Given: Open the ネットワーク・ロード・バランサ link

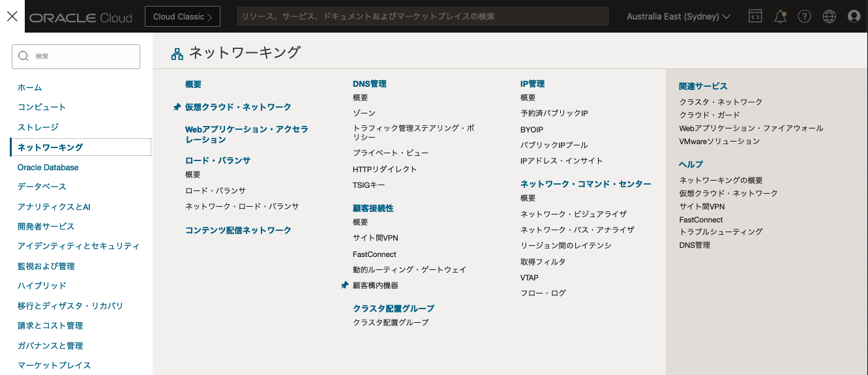Looking at the screenshot, I should [x=242, y=206].
